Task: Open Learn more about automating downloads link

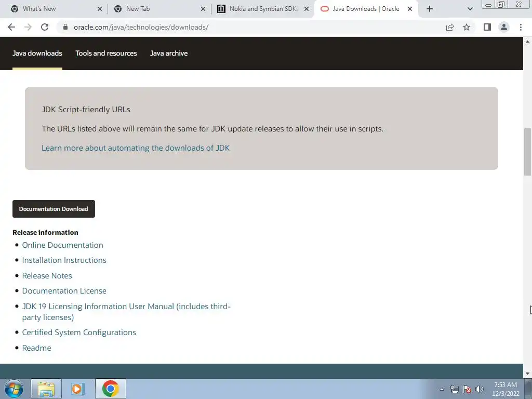Action: coord(136,148)
